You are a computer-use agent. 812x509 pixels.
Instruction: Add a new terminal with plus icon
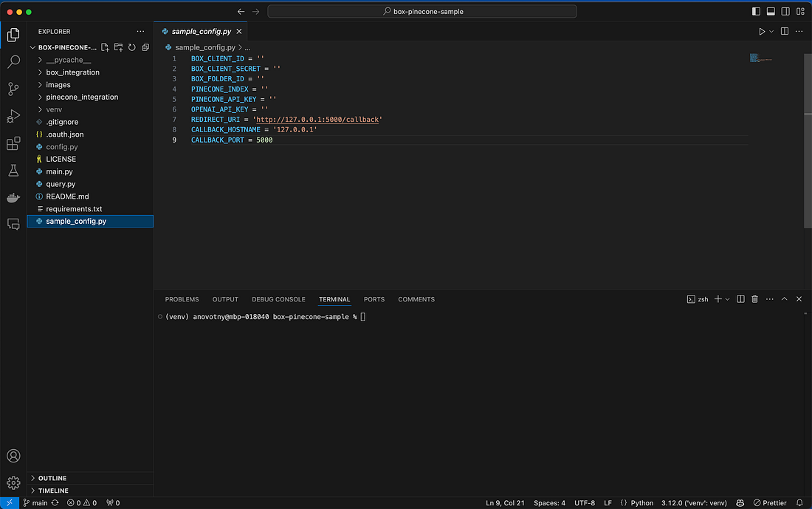[x=718, y=299]
